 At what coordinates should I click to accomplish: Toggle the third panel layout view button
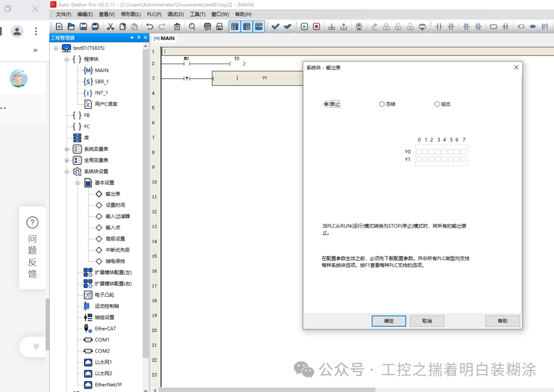pos(259,27)
